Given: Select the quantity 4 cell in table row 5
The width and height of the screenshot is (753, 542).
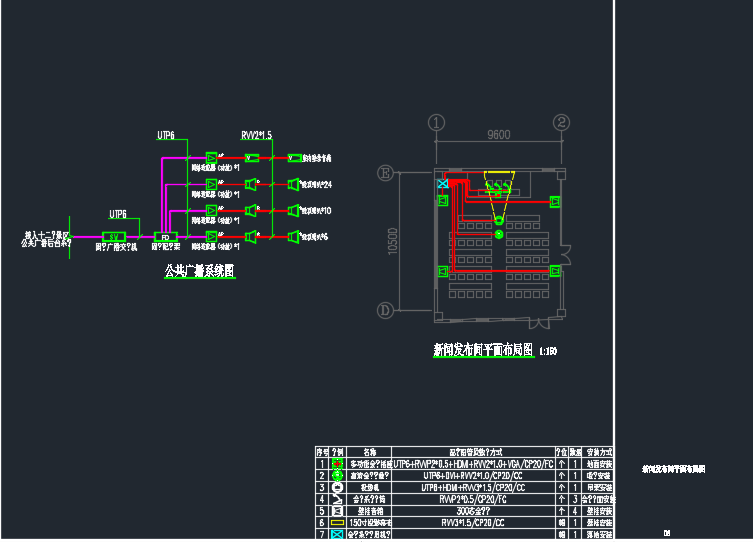Looking at the screenshot, I should click(x=575, y=511).
